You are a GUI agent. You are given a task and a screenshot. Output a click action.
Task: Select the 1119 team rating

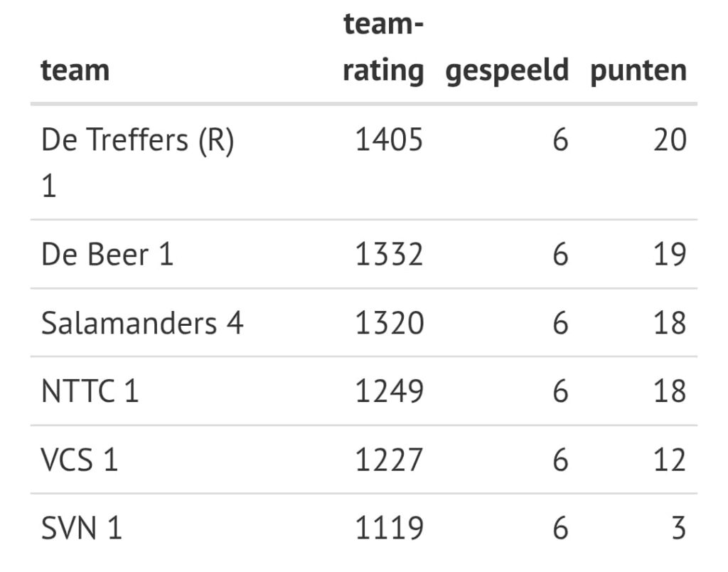click(389, 529)
